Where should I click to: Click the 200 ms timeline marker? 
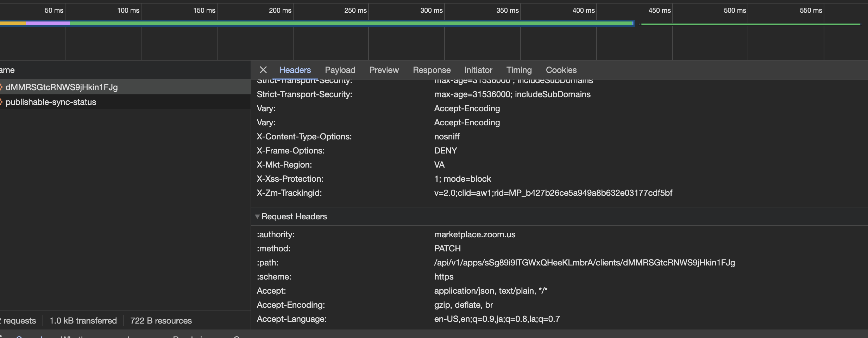tap(280, 11)
